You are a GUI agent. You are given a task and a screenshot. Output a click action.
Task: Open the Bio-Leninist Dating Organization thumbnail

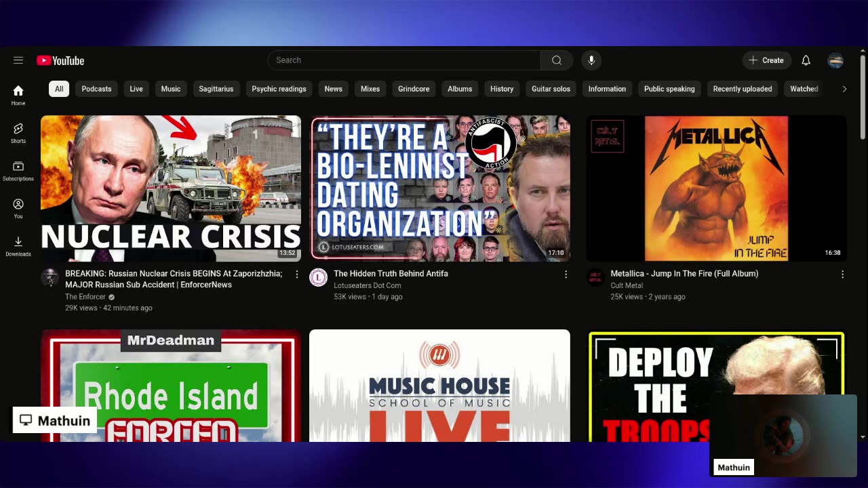pyautogui.click(x=440, y=188)
